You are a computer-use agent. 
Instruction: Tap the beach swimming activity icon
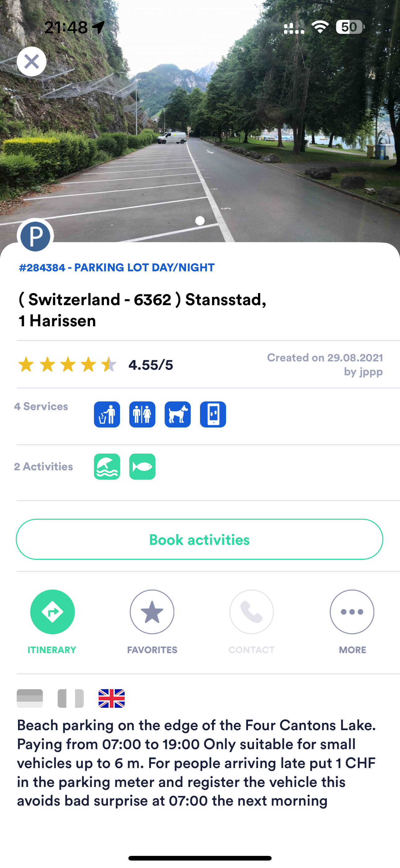coord(107,466)
